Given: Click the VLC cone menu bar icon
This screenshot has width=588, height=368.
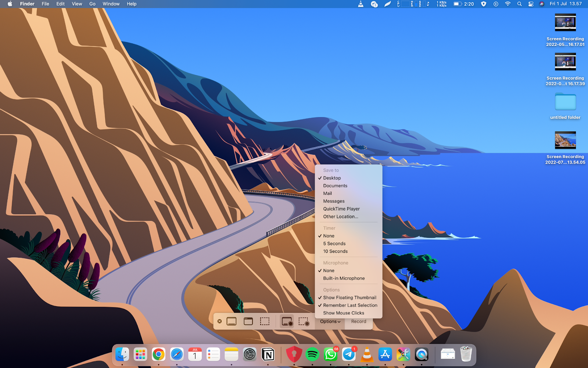Looking at the screenshot, I should [x=361, y=4].
